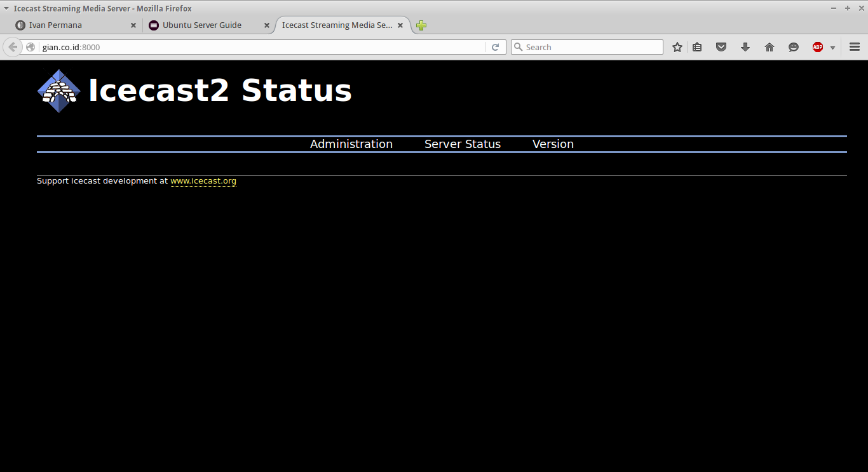
Task: Expand the Adblock Plus dropdown arrow
Action: click(832, 48)
